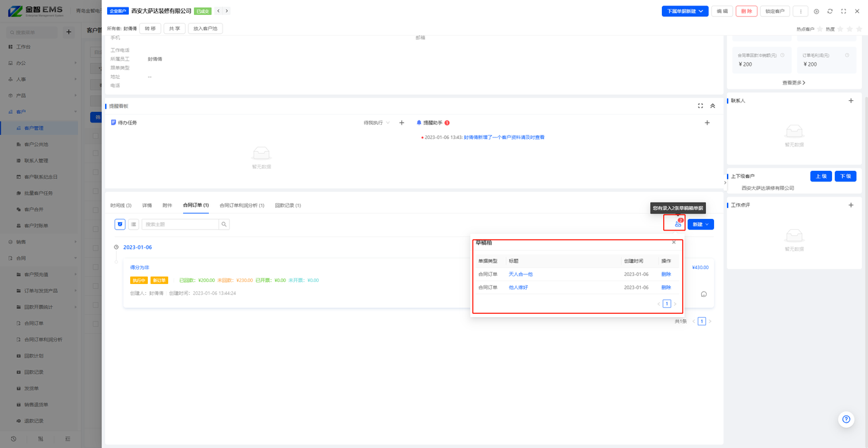Click the help question-mark button
868x448 pixels.
pos(846,420)
